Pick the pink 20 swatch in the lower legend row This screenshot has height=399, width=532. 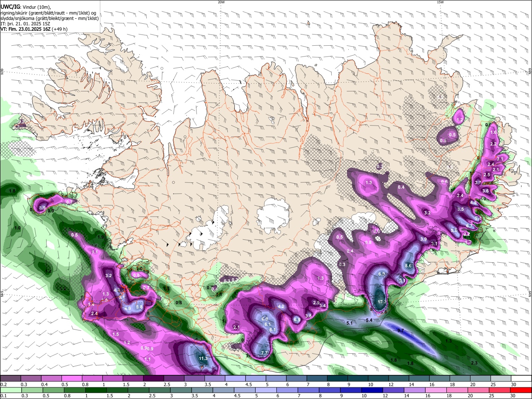(x=478, y=390)
